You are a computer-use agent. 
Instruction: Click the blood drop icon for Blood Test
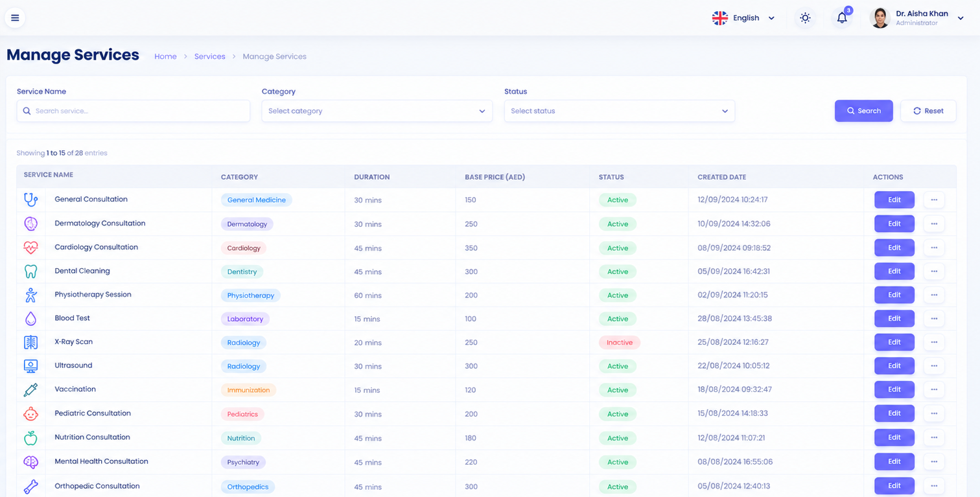click(x=30, y=318)
